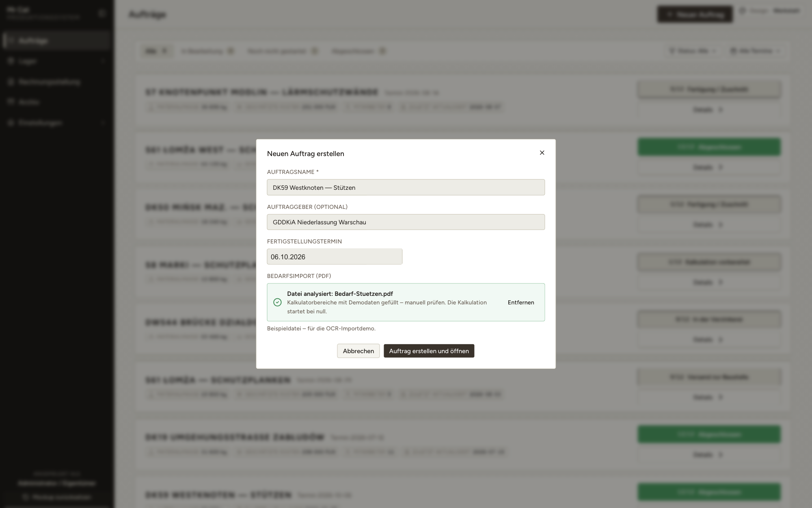Click the dialog title Neuen Auftrag erstellen
The width and height of the screenshot is (812, 508).
coord(306,154)
